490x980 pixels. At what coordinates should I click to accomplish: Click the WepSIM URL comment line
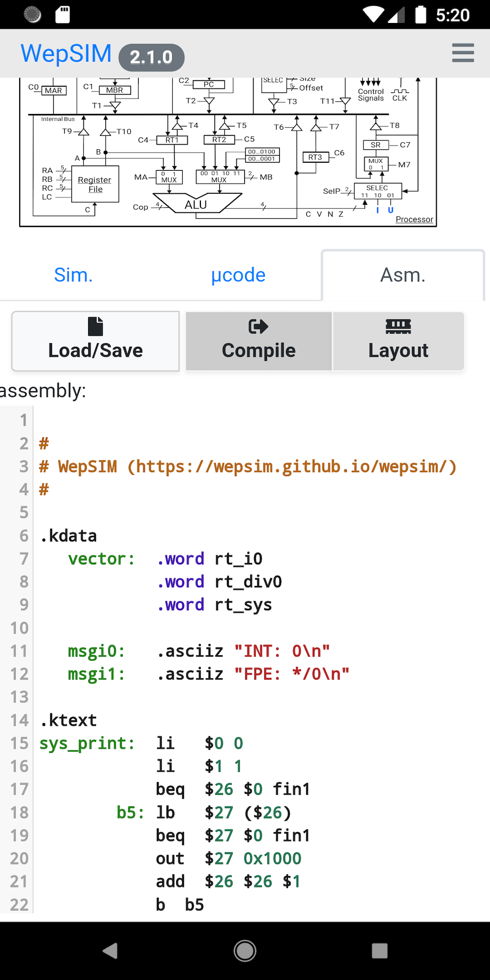(248, 467)
